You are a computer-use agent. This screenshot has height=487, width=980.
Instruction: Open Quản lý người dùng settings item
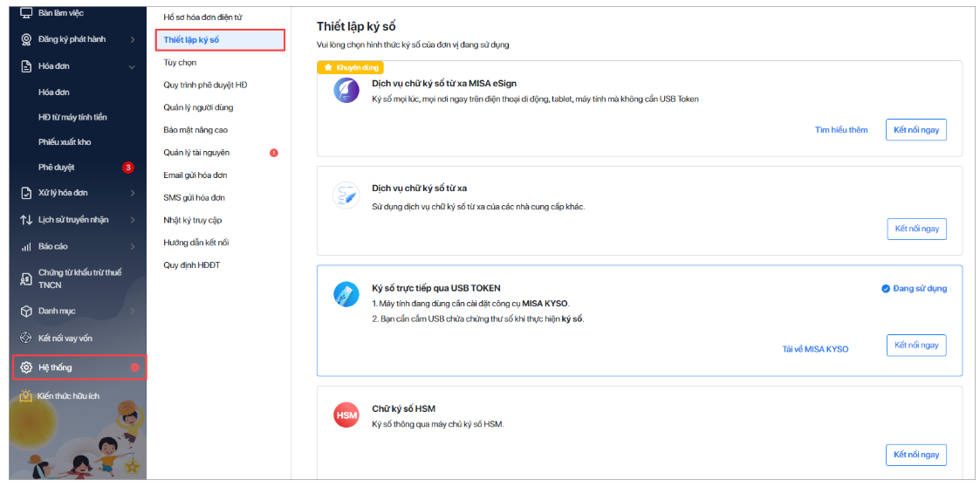(x=198, y=107)
